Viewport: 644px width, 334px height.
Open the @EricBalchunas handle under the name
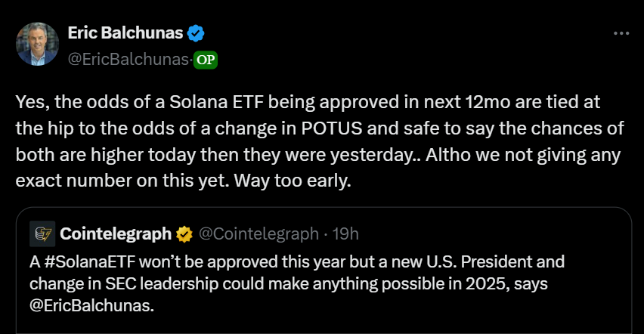point(128,60)
